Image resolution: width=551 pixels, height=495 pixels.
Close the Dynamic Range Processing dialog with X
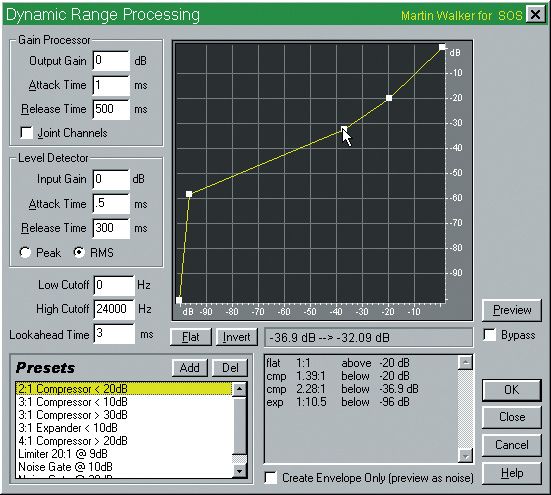(535, 15)
